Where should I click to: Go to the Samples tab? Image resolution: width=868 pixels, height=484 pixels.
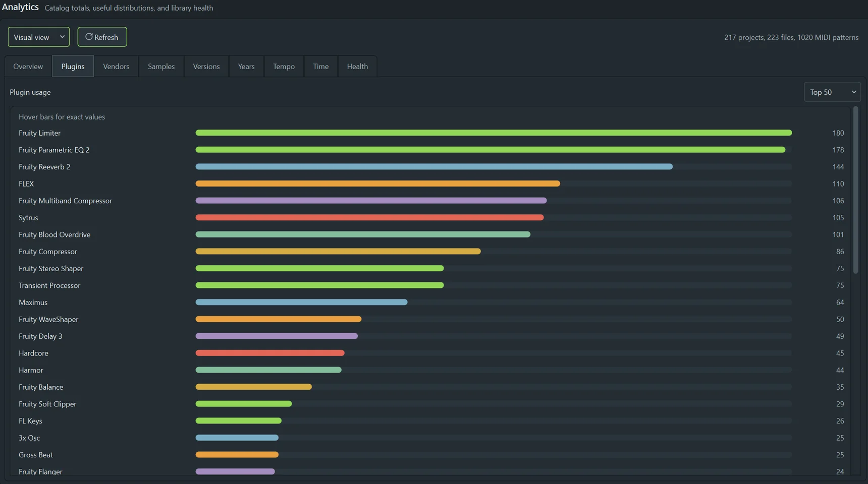click(x=161, y=66)
